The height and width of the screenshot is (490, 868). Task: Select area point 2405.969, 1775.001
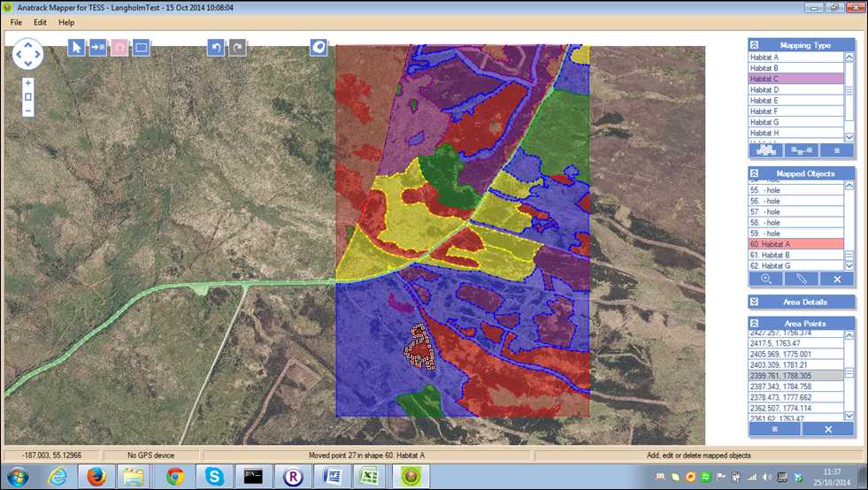coord(796,354)
